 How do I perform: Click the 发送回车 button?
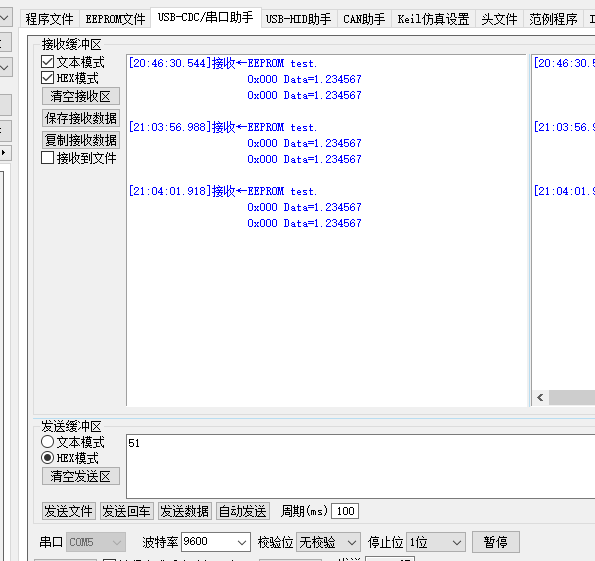point(126,511)
